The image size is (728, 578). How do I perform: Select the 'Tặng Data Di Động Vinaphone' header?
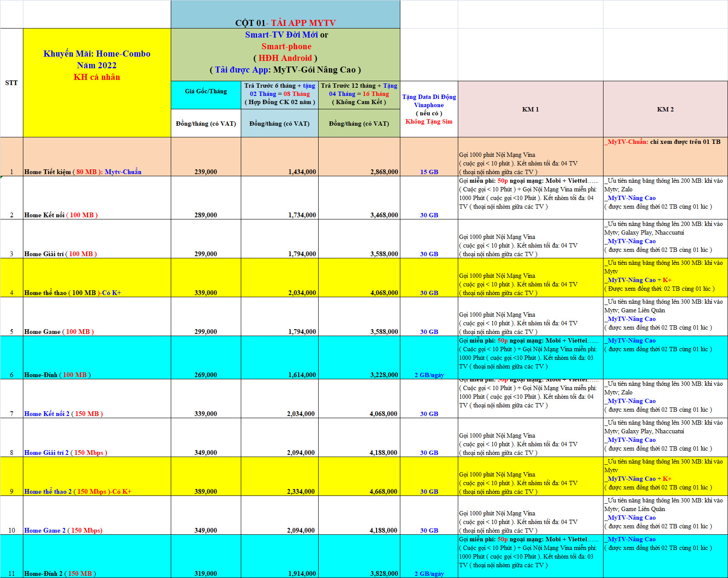click(x=429, y=109)
